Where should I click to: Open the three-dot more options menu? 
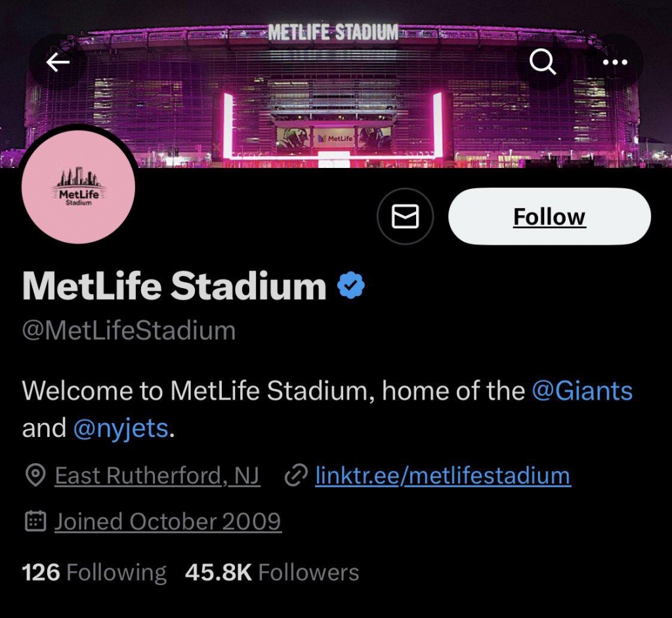615,62
